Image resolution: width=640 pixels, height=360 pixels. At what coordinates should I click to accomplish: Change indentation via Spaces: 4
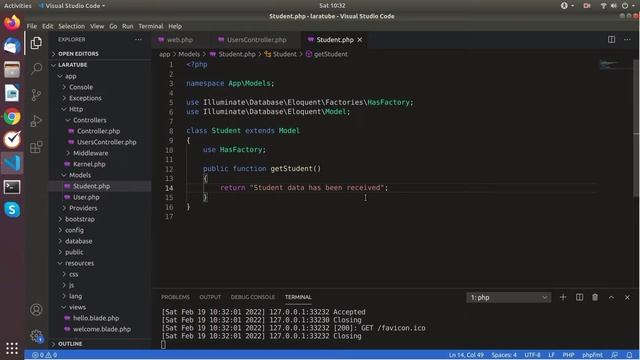point(504,355)
